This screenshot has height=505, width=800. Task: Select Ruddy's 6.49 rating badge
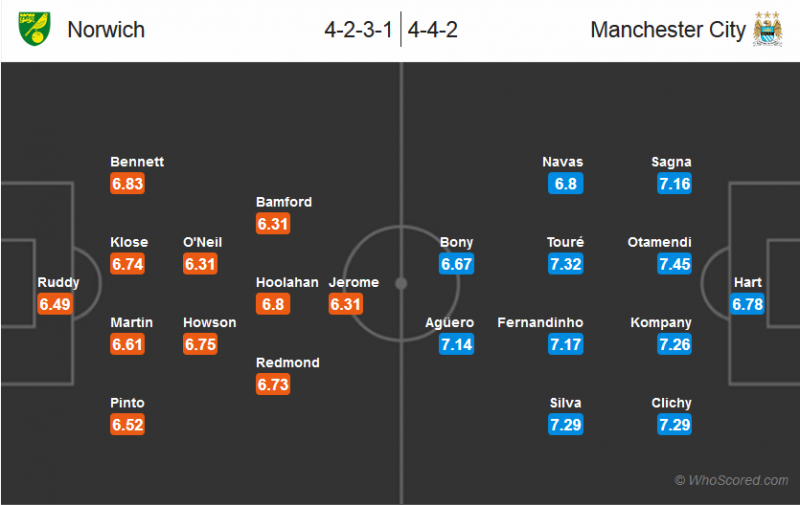(55, 305)
